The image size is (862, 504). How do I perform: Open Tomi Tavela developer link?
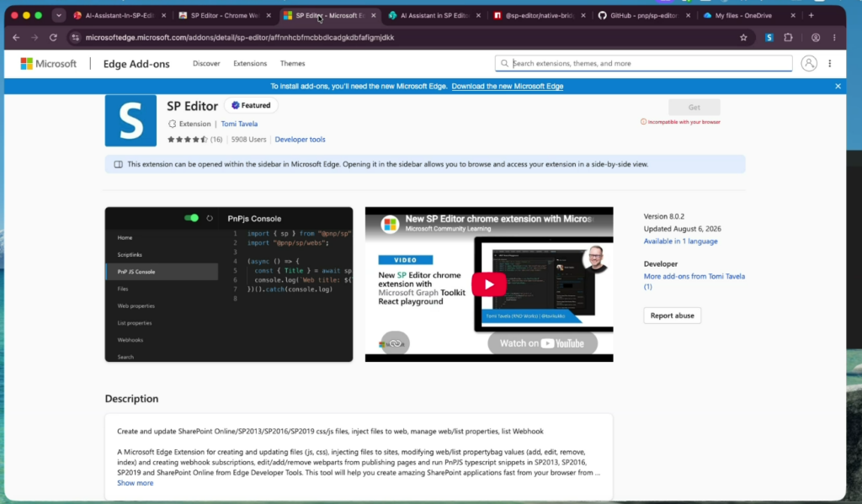pyautogui.click(x=239, y=124)
